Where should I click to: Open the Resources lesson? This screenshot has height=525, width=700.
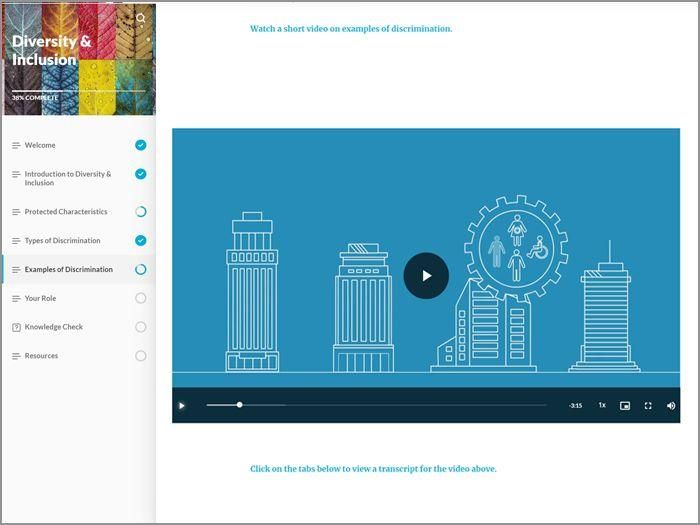click(x=79, y=356)
